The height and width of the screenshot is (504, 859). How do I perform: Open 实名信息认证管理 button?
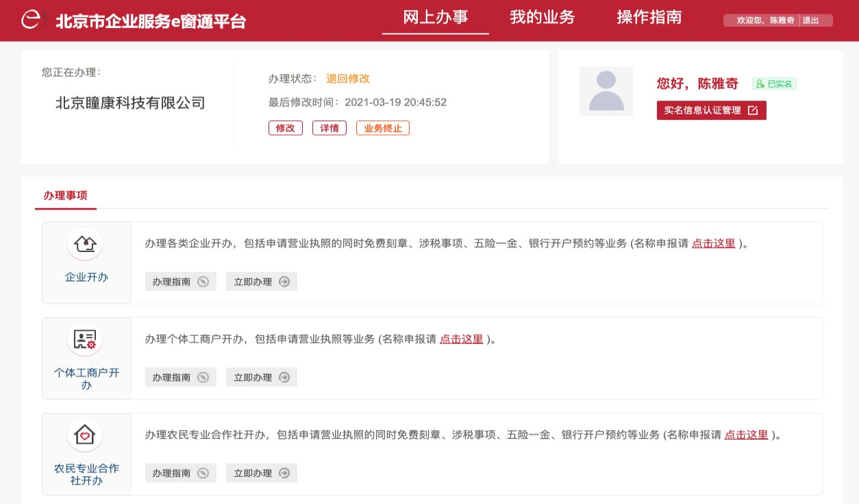[x=711, y=110]
